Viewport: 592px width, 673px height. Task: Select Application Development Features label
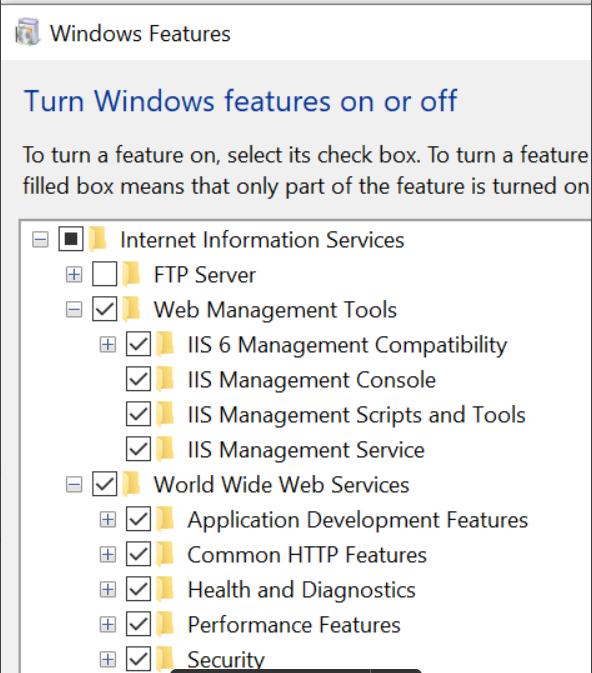(x=358, y=520)
